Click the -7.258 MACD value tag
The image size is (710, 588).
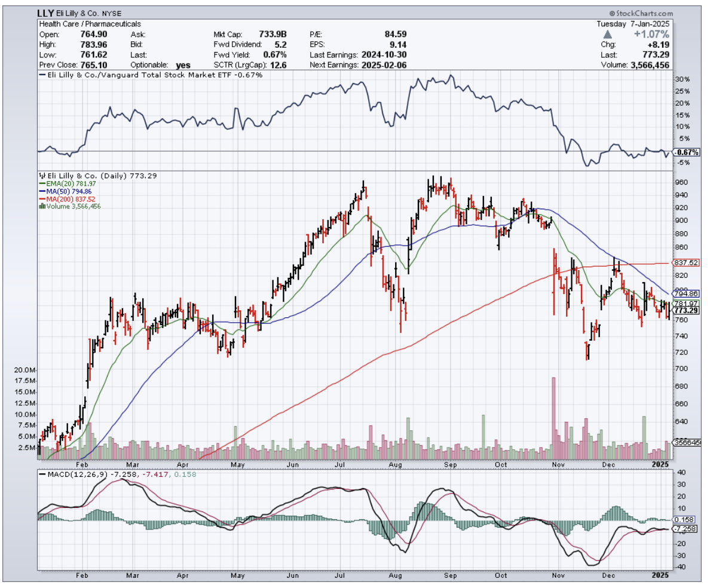click(x=685, y=529)
